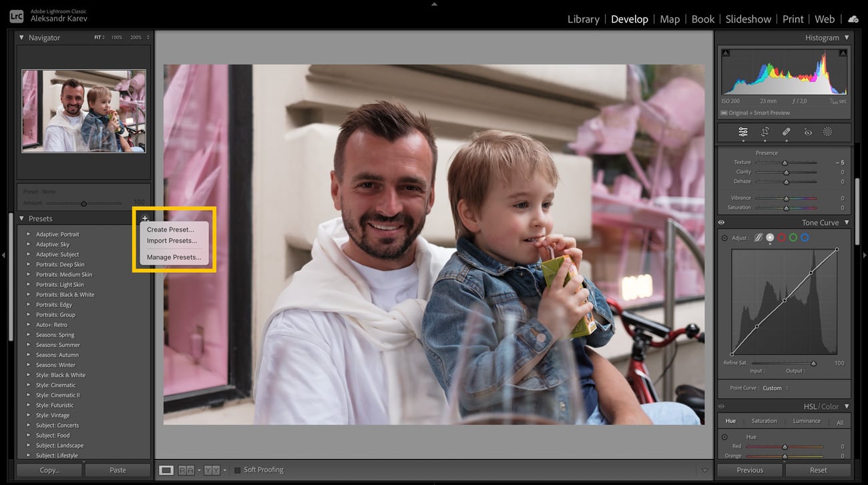Select the Reference view R|A icon
Viewport: 868px width, 485px height.
coord(186,470)
